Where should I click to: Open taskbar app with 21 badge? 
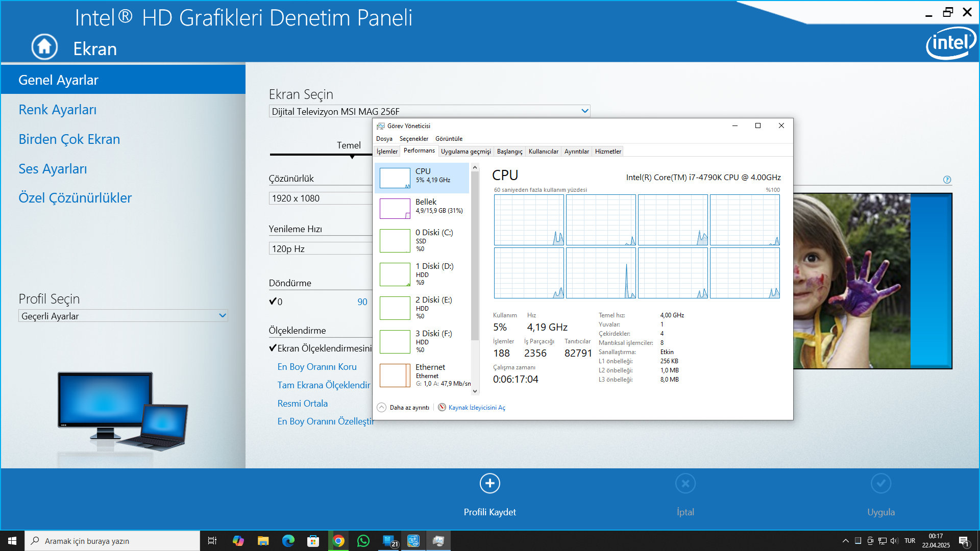click(x=389, y=541)
